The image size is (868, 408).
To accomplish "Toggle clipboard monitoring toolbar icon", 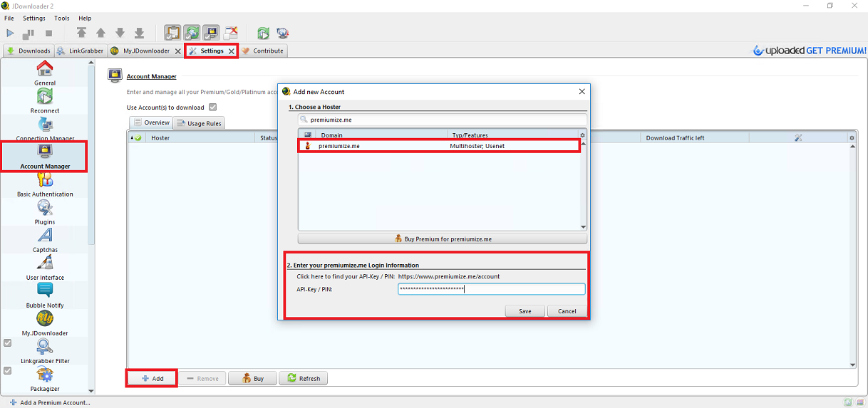I will pos(172,33).
